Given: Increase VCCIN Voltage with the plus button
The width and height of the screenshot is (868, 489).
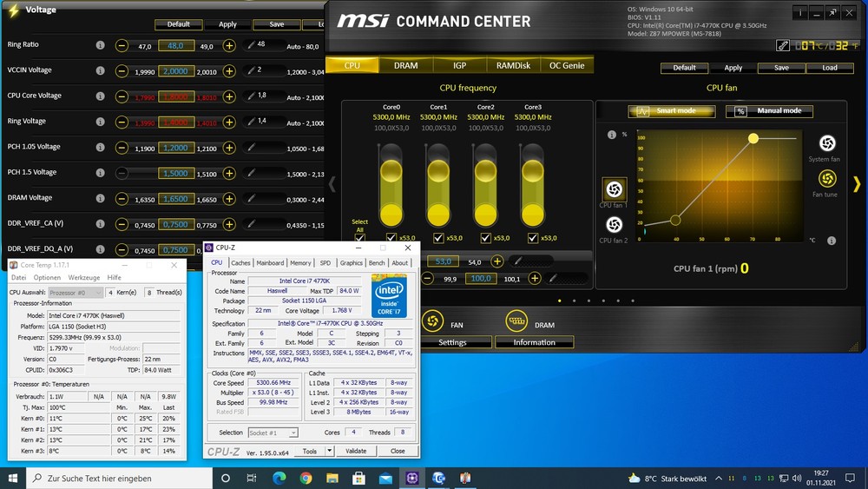Looking at the screenshot, I should (x=229, y=71).
